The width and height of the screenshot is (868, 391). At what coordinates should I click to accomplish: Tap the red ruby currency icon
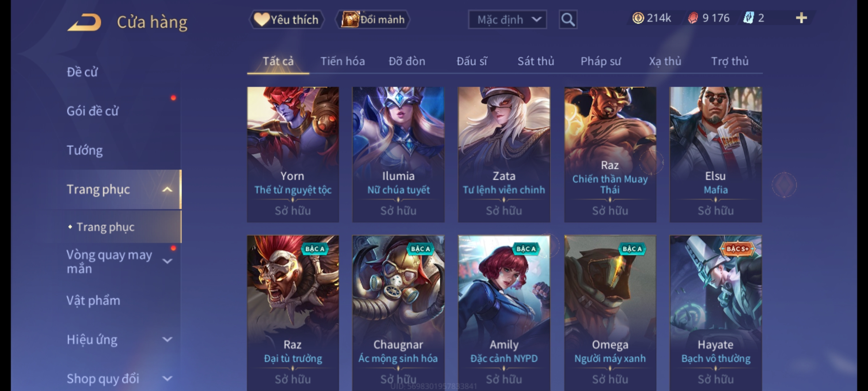coord(693,18)
